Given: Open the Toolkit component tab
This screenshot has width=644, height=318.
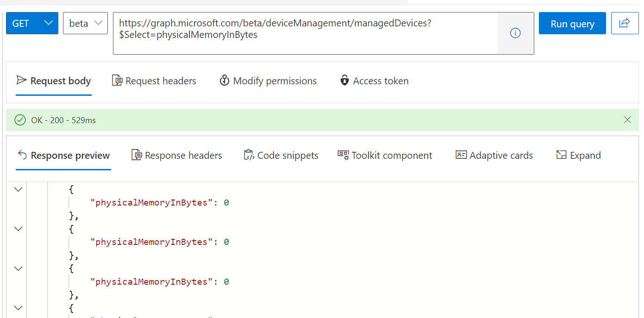Looking at the screenshot, I should (x=385, y=156).
